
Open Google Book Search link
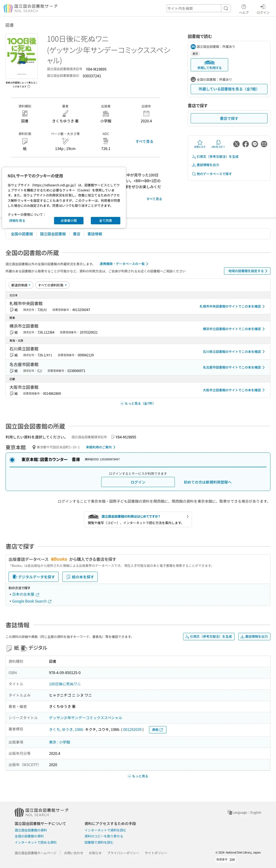pos(32,601)
